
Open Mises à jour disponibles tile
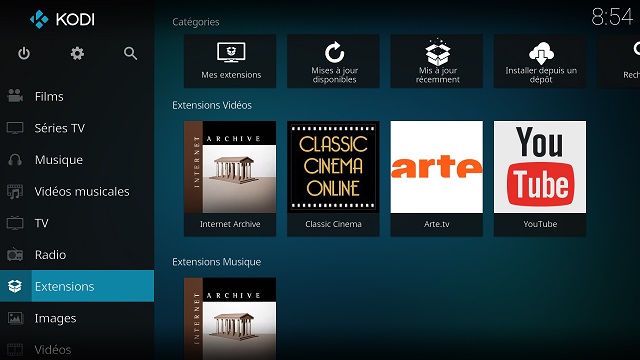pos(333,61)
